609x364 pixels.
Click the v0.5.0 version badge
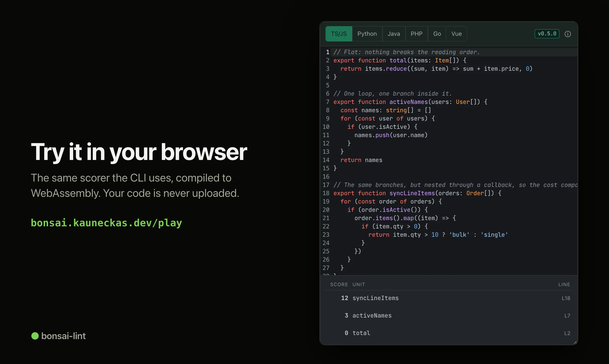click(x=547, y=34)
